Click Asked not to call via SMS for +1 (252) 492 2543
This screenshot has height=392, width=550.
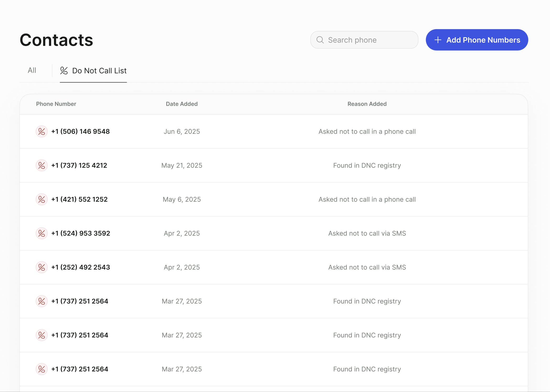(x=367, y=268)
